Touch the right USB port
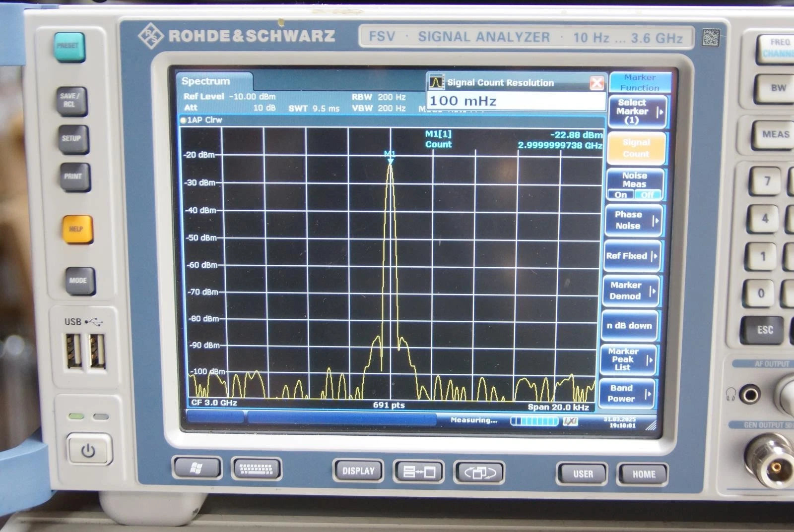 [x=97, y=351]
